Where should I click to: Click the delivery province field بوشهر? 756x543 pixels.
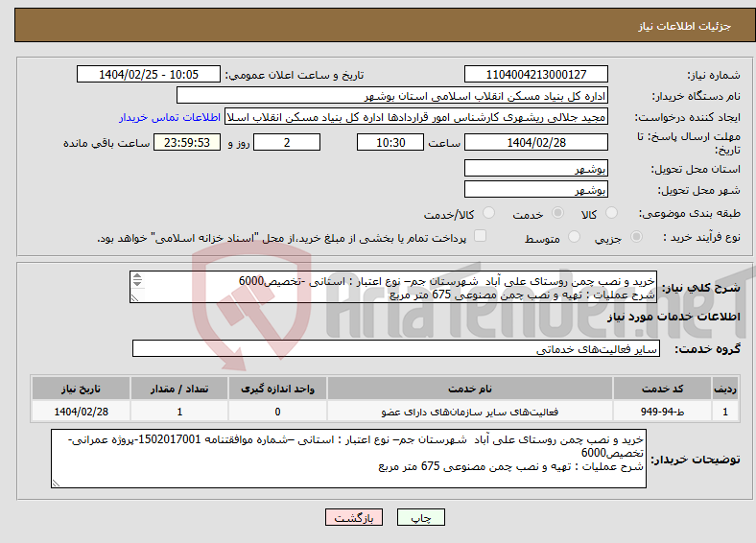pyautogui.click(x=535, y=168)
